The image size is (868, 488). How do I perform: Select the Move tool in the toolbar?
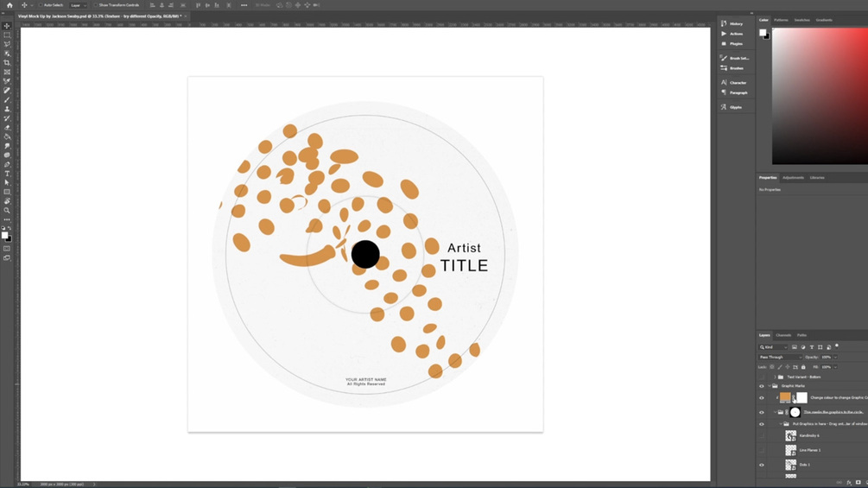7,25
